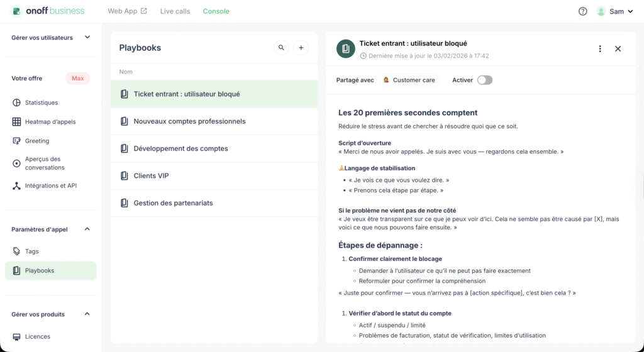This screenshot has height=352, width=644.
Task: Open the Sam user account dropdown
Action: click(x=615, y=11)
